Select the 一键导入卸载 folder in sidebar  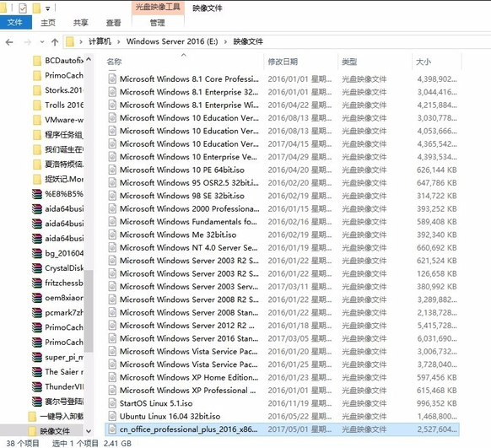click(56, 417)
